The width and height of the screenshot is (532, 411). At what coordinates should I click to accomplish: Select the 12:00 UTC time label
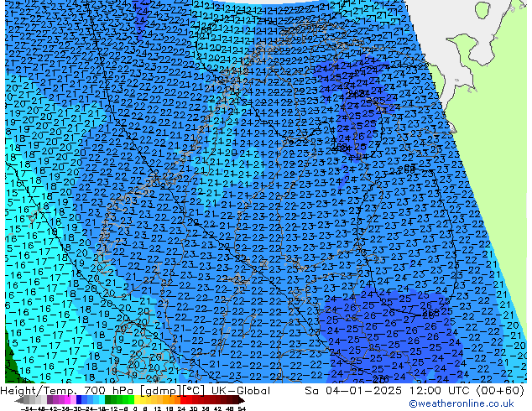coord(441,391)
